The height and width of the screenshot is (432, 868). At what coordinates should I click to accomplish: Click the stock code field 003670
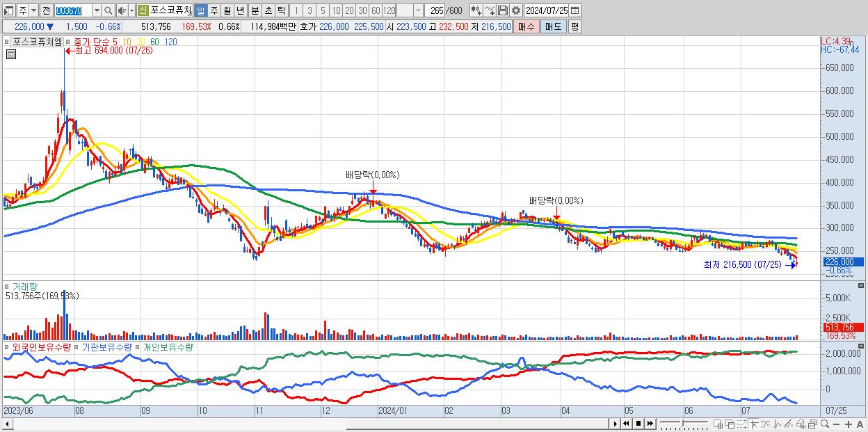pyautogui.click(x=72, y=10)
